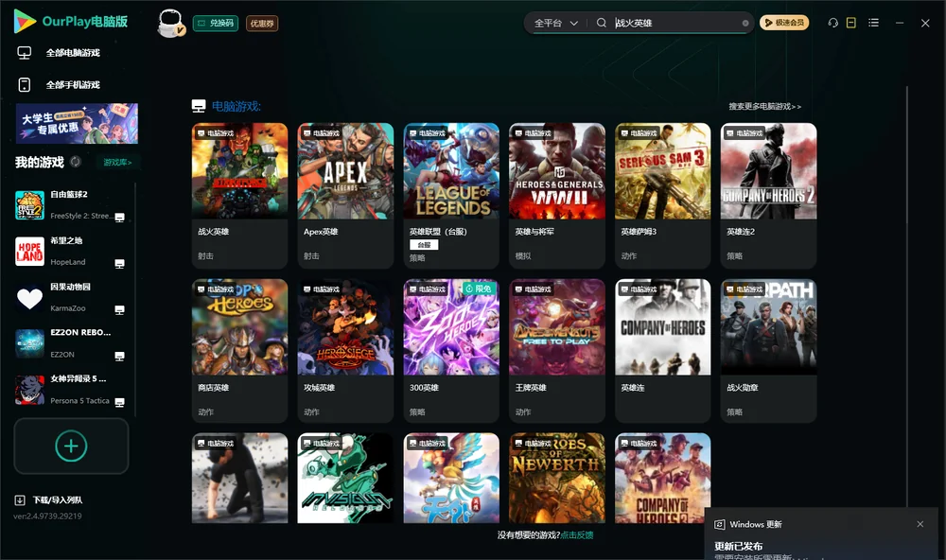Image resolution: width=946 pixels, height=560 pixels.
Task: Click the 台服 tag under 英雄联盟
Action: click(x=424, y=245)
